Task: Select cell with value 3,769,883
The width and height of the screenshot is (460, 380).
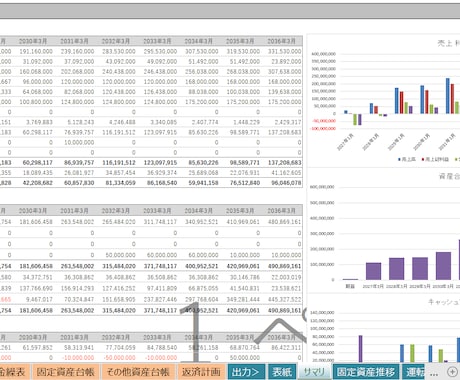Action: 39,122
